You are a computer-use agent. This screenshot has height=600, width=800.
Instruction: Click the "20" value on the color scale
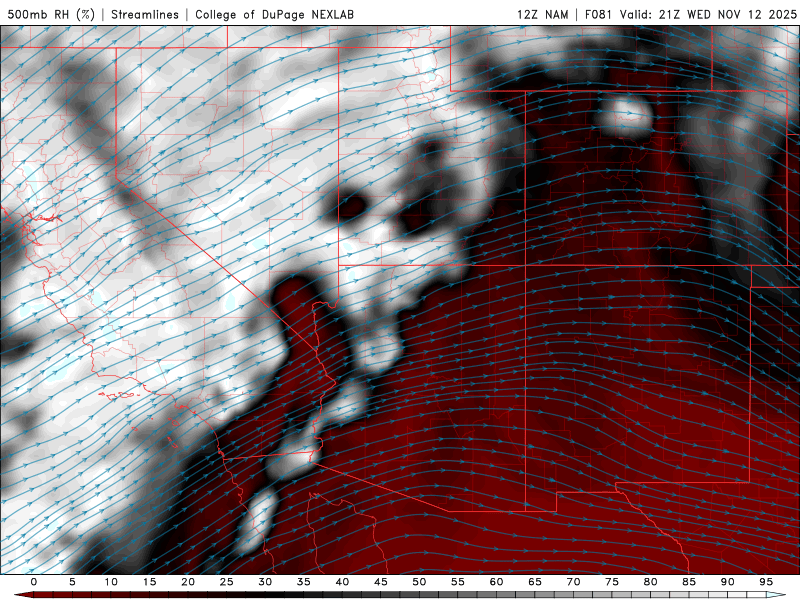tap(188, 582)
